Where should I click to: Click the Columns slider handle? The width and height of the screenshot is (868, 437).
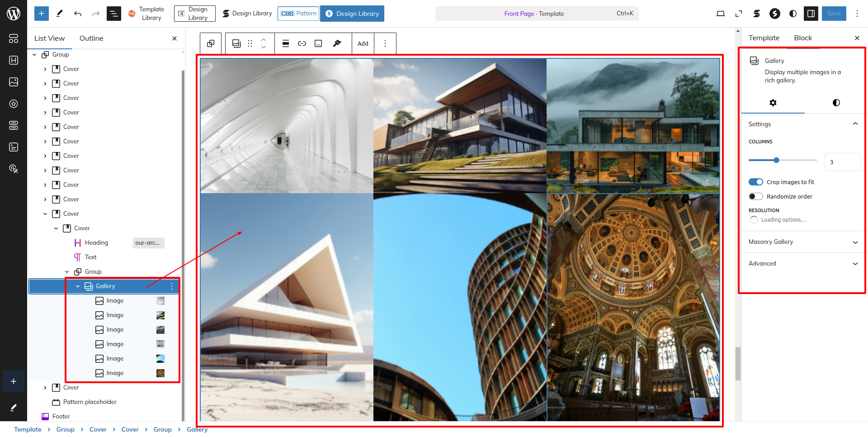point(776,160)
